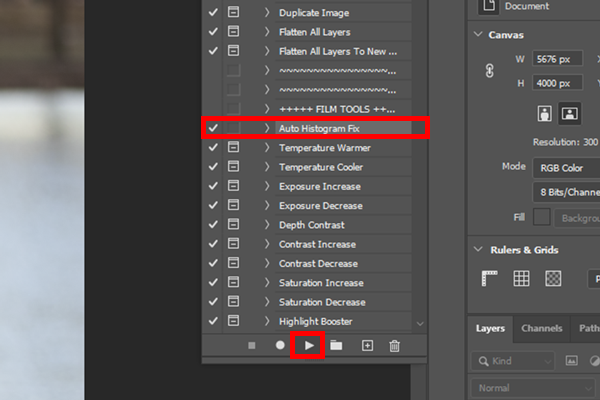600x400 pixels.
Task: Click the link width and height icon
Action: point(490,71)
